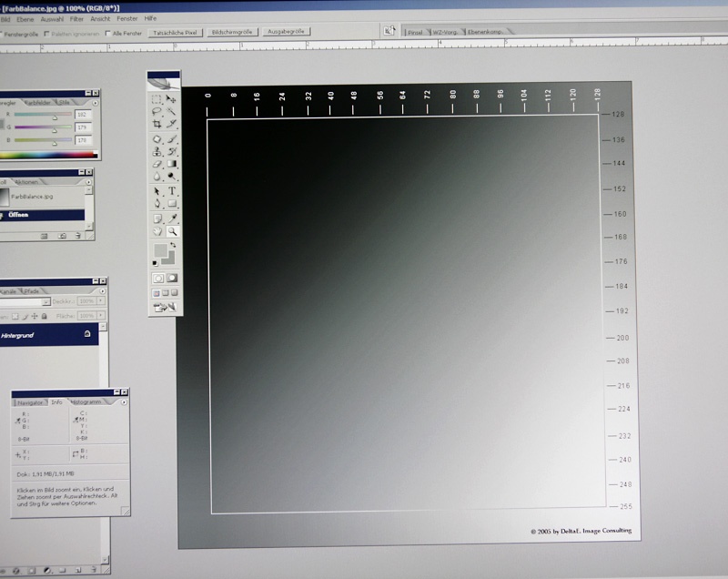The height and width of the screenshot is (579, 728).
Task: Open the Filter menu
Action: coord(77,18)
